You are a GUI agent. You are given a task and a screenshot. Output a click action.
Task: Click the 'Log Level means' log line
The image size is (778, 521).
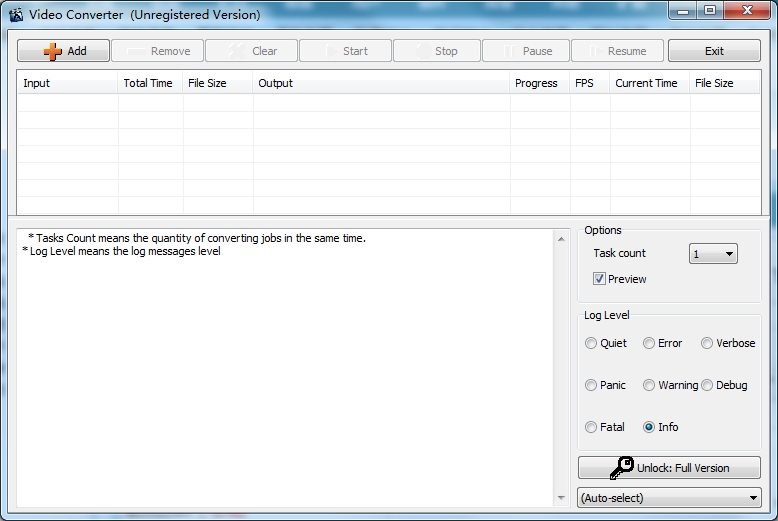122,251
